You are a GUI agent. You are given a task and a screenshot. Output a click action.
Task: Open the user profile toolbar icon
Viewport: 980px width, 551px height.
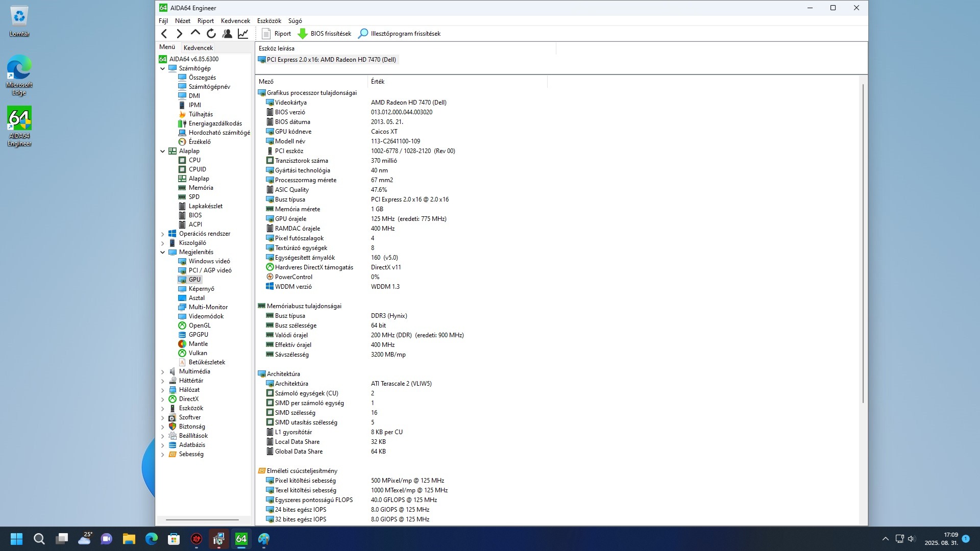point(227,34)
